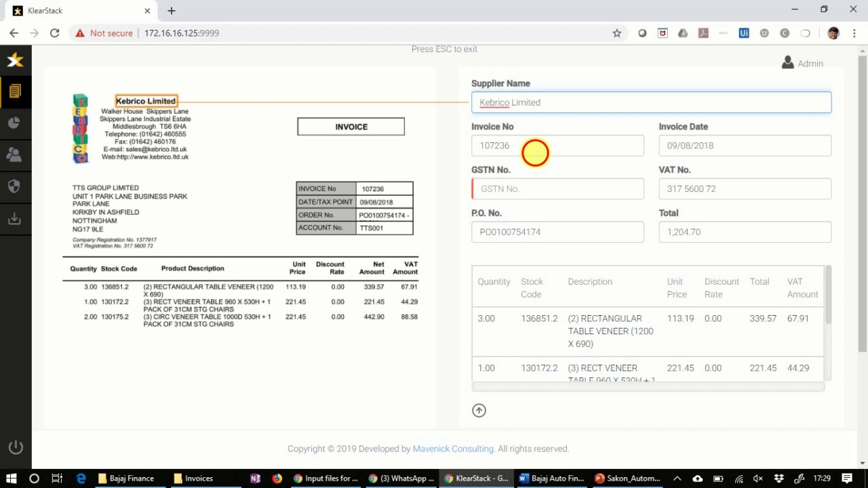
Task: Click the circular up-arrow icon below table
Action: pos(479,410)
